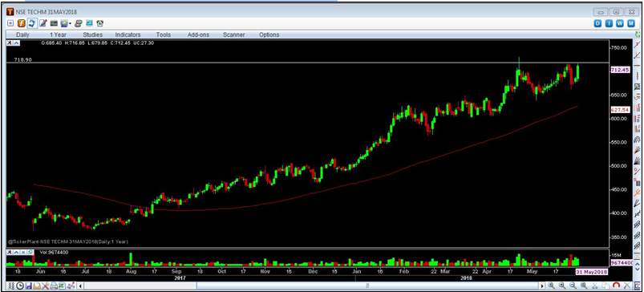Click the orange 'f' icon in the top toolbar
The image size is (644, 292).
coord(21,23)
